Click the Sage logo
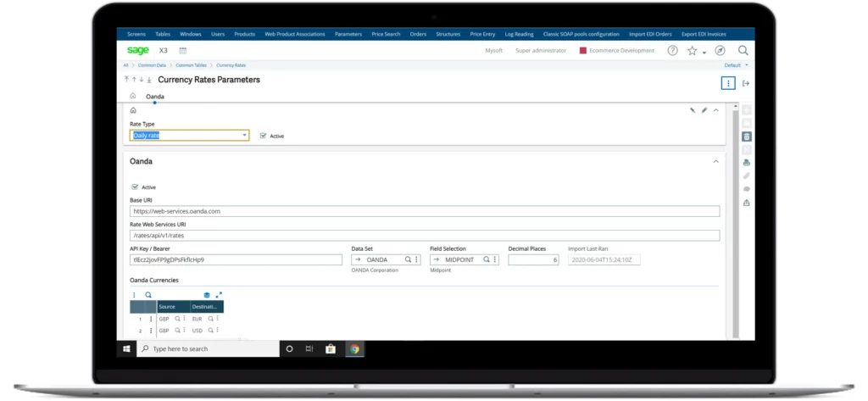This screenshot has width=868, height=401. [x=138, y=50]
